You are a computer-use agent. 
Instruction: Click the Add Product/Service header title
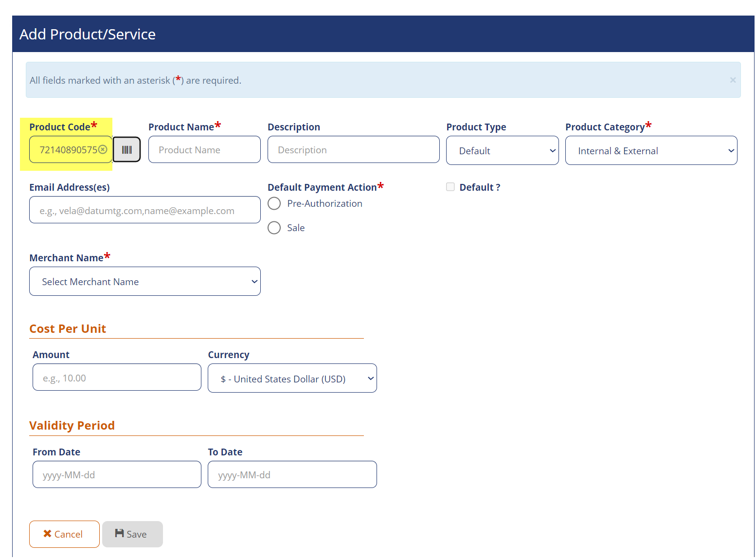[88, 35]
